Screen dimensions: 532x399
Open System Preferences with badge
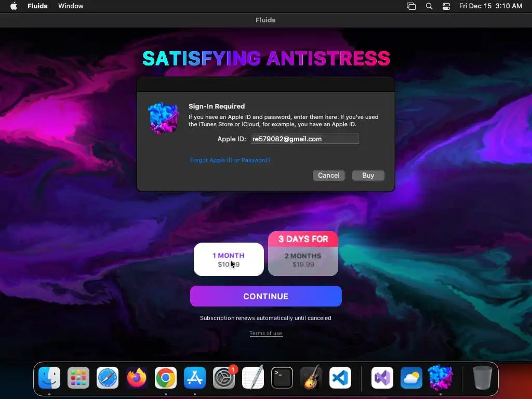coord(224,378)
